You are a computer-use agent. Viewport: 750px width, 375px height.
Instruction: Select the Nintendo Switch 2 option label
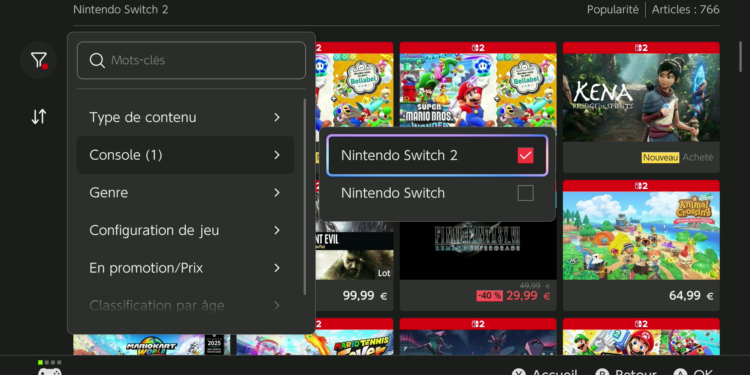click(x=399, y=155)
